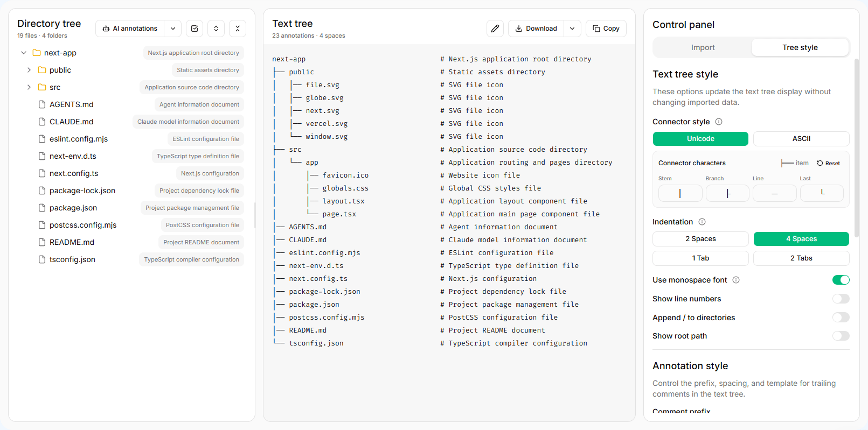Click file icon beside package-lock.json
868x430 pixels.
[x=42, y=191]
